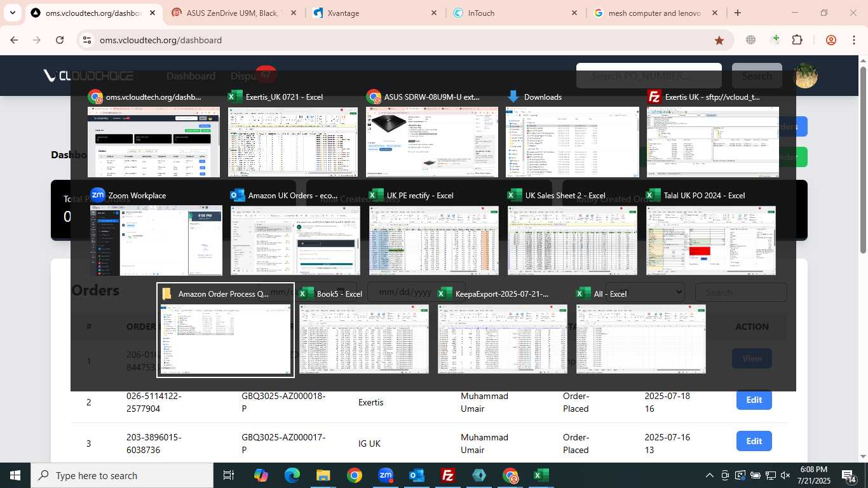
Task: Open Outlook from the taskbar
Action: [x=417, y=475]
